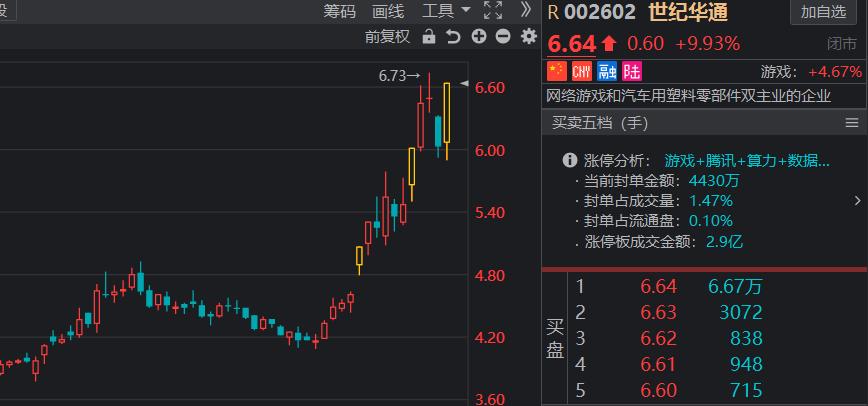868x406 pixels.
Task: Click the 涨停分析 info icon
Action: [570, 161]
